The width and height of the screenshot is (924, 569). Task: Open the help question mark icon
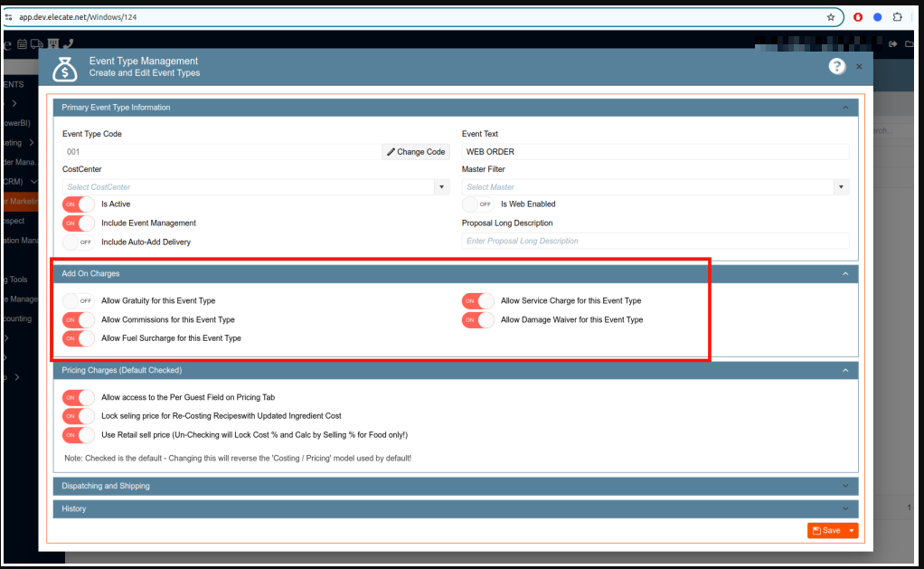pyautogui.click(x=836, y=66)
